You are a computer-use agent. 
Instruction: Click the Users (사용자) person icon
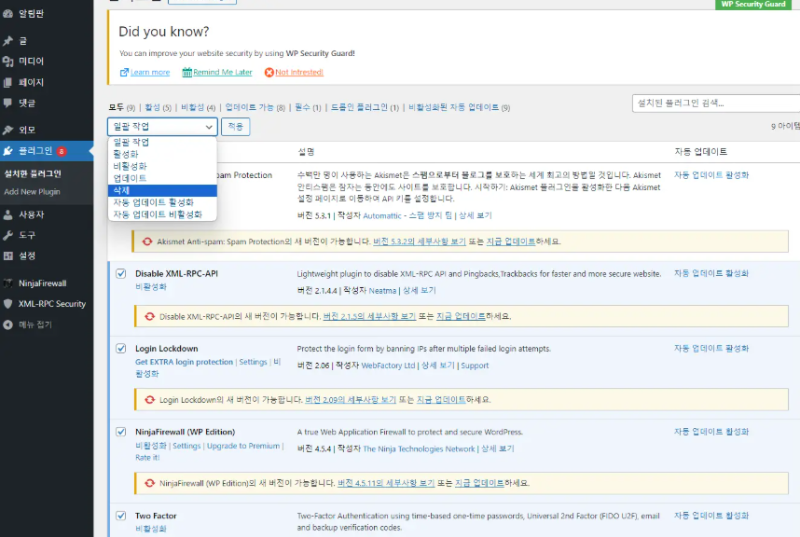tap(8, 215)
